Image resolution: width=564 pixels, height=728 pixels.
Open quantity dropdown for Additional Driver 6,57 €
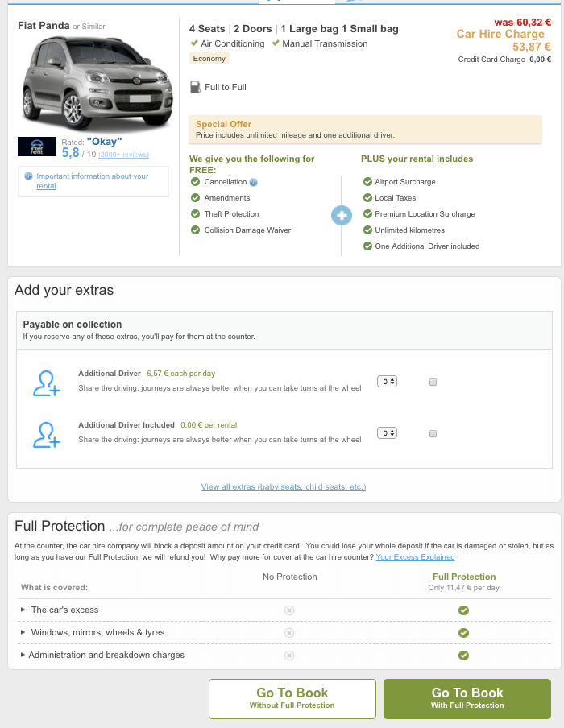click(387, 382)
